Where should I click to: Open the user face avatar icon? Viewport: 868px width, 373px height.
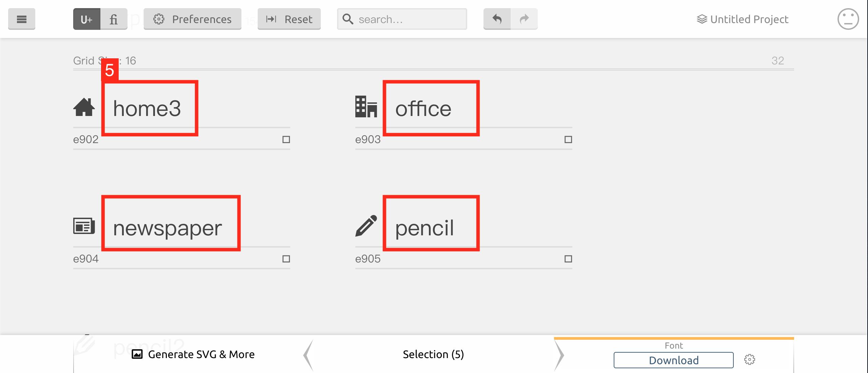tap(848, 19)
